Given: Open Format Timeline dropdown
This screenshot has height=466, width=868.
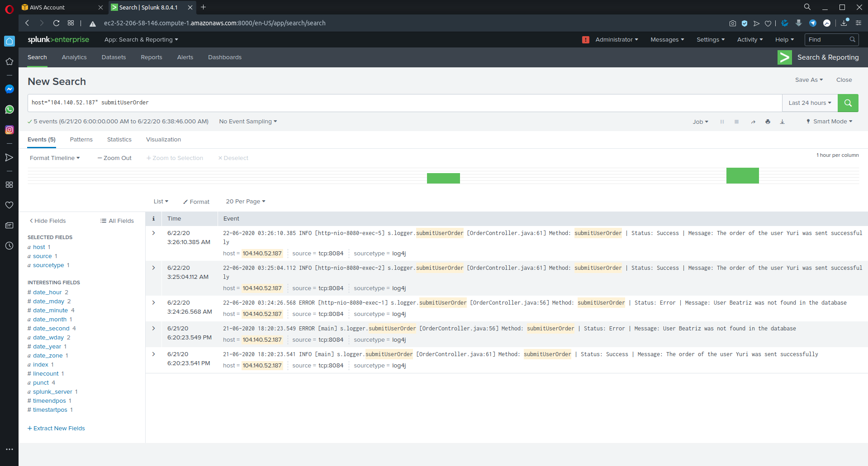Looking at the screenshot, I should (55, 158).
